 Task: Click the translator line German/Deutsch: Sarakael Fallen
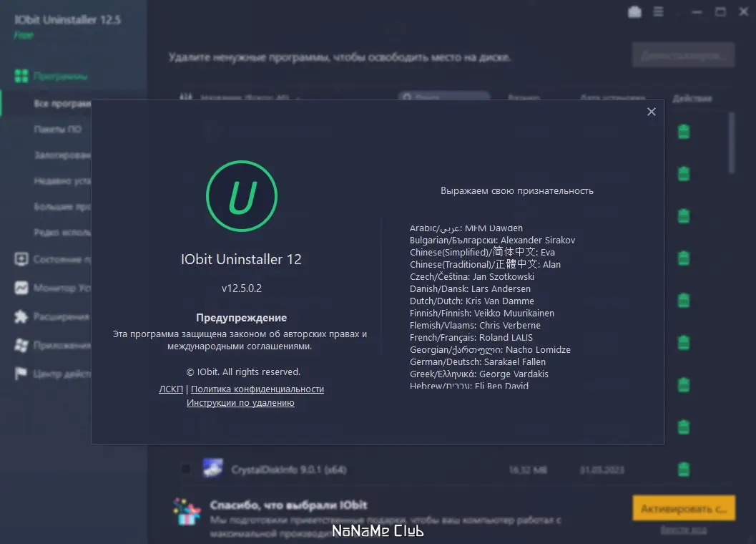click(x=478, y=362)
